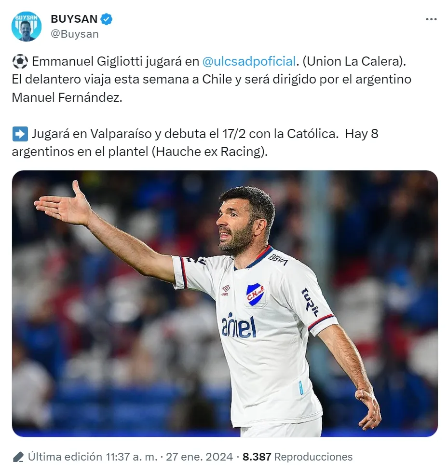Click the text Emmanuel Gigliotti jugará en

(116, 61)
